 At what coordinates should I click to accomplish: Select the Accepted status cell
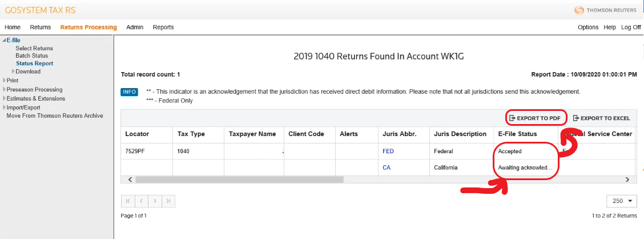tap(525, 151)
